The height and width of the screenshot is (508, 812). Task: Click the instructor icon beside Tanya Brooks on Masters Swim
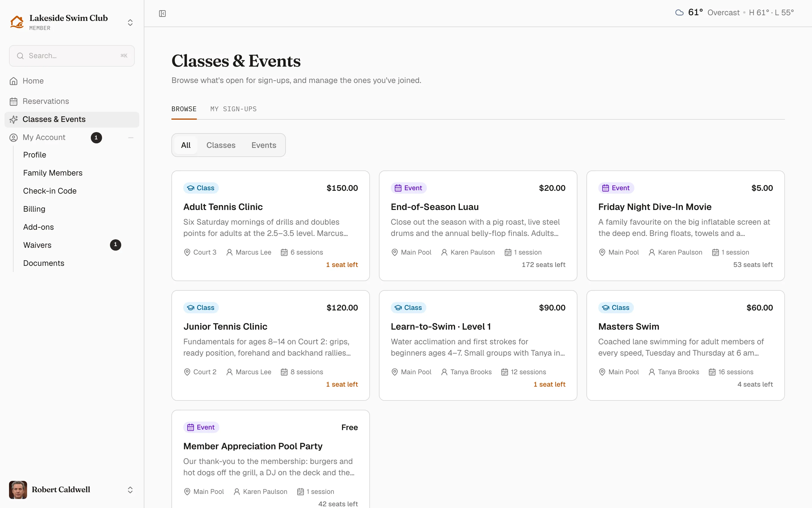[x=652, y=372]
